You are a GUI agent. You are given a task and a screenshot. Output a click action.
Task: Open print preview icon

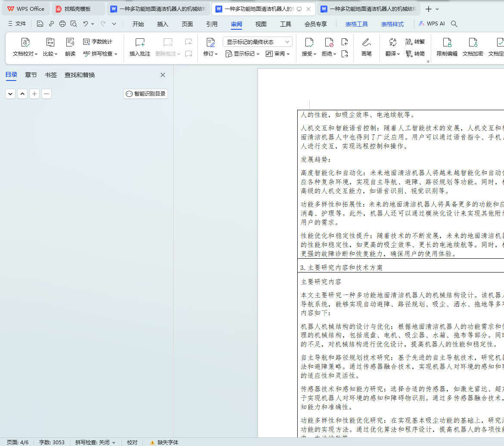point(74,24)
